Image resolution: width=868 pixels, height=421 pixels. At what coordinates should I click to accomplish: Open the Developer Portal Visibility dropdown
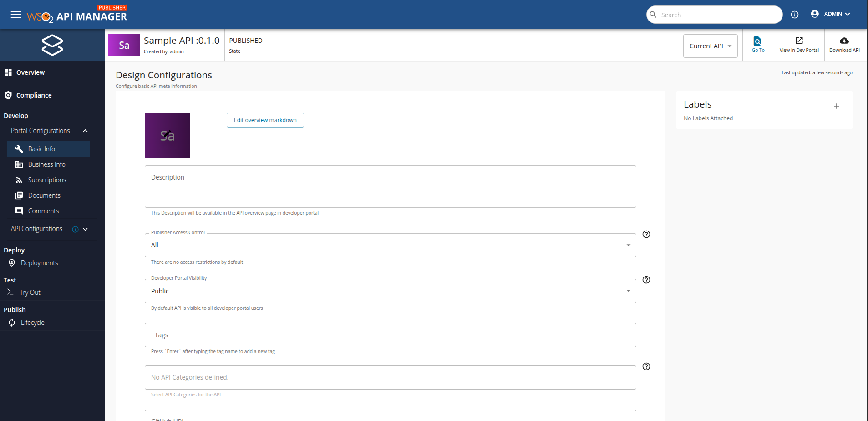coord(390,291)
